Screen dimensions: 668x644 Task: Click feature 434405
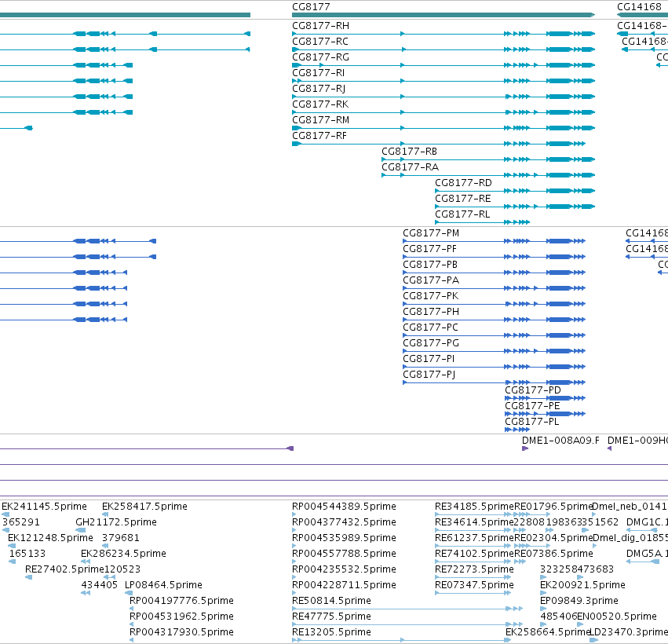tap(99, 585)
